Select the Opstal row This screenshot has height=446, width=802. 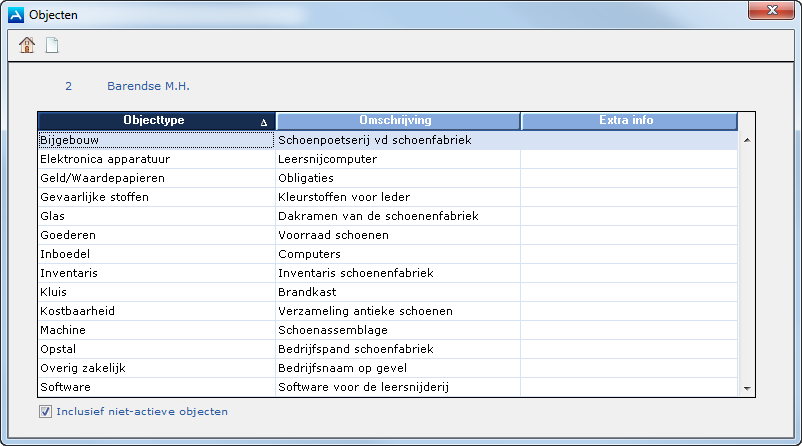388,349
